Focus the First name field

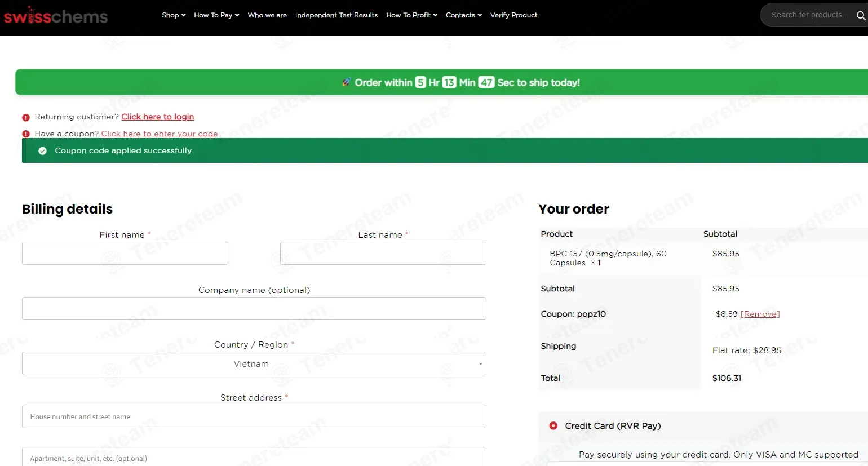pos(125,254)
